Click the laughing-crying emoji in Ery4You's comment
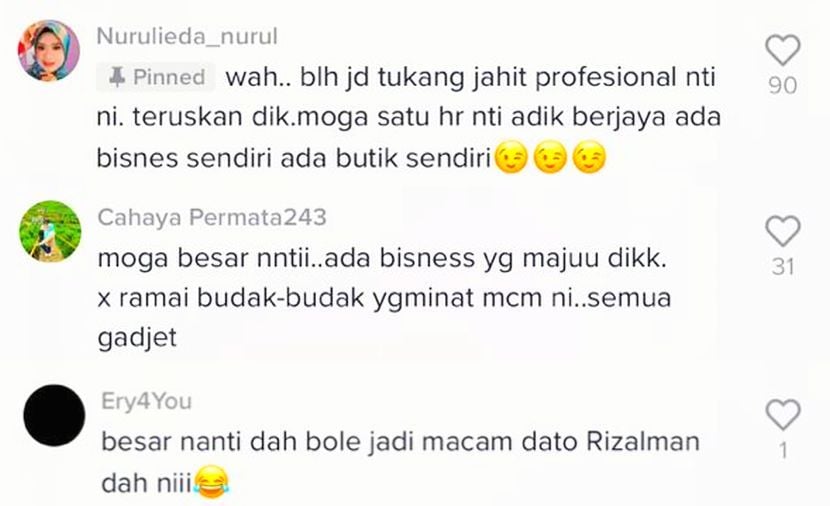830x506 pixels. 211,482
